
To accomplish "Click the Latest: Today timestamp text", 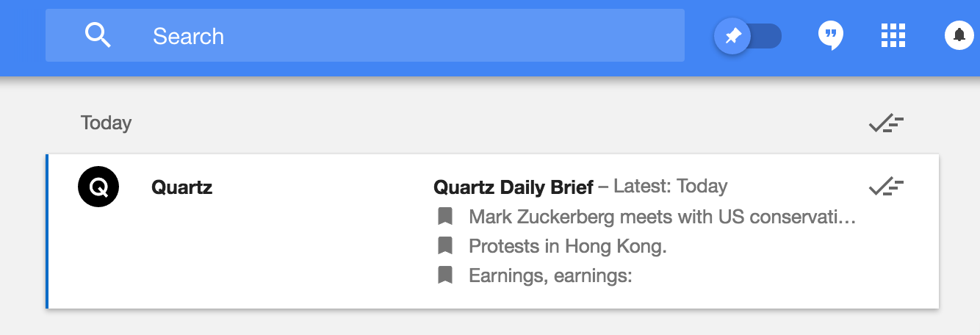I will (670, 187).
